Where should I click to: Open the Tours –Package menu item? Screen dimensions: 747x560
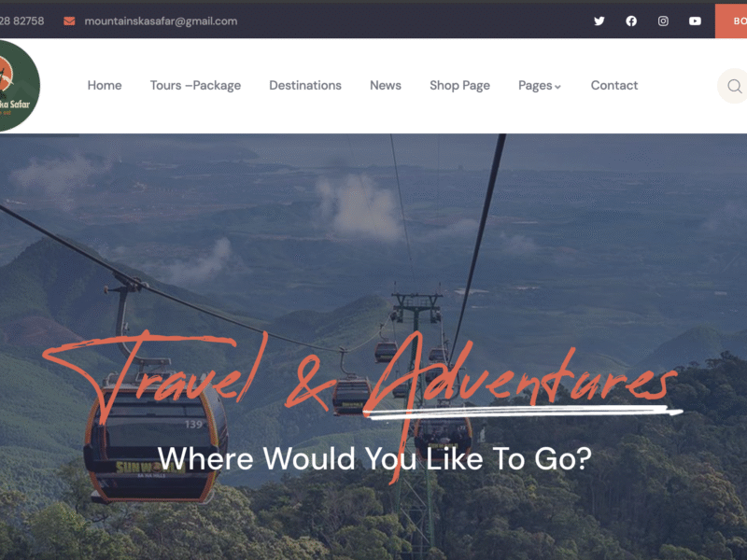tap(195, 85)
